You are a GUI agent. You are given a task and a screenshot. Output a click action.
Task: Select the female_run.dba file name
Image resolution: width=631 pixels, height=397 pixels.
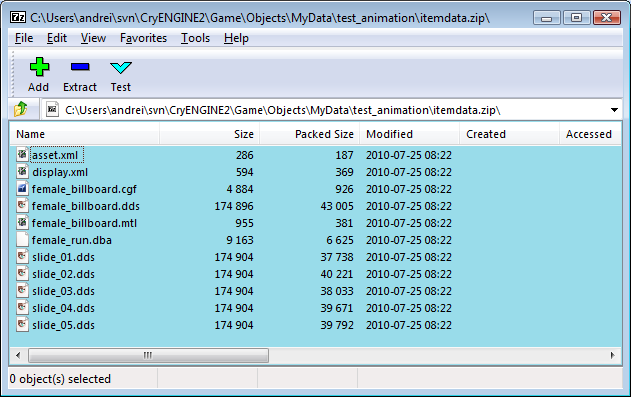coord(72,240)
